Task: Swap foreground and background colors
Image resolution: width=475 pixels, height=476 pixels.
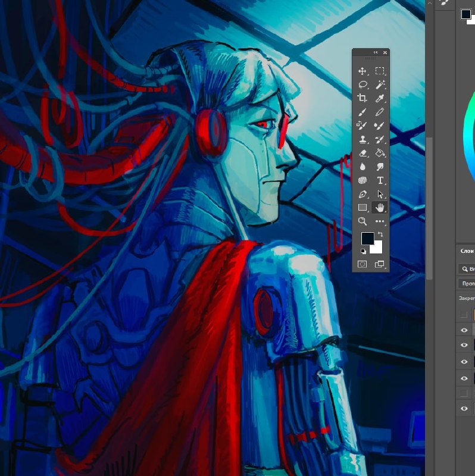Action: 380,234
